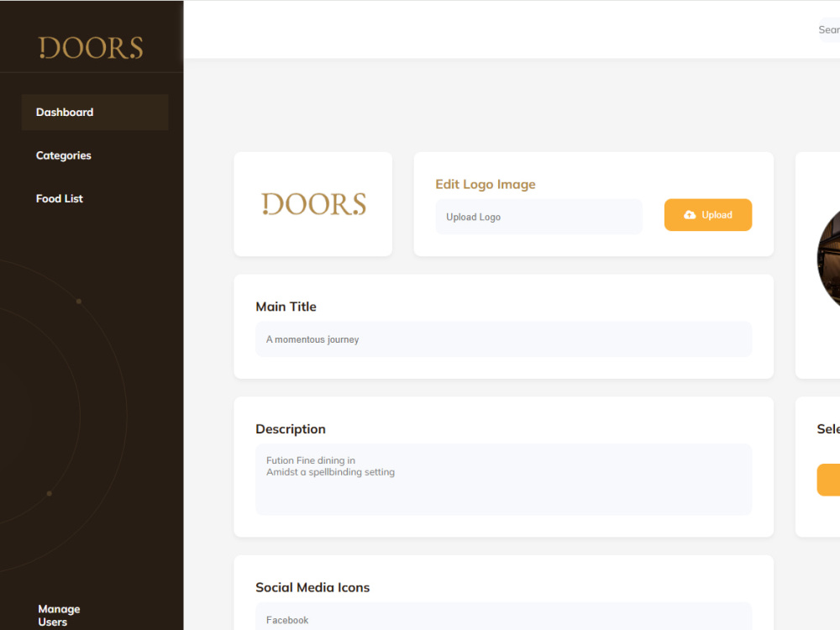Edit the Description text area
The height and width of the screenshot is (630, 840).
tap(503, 480)
